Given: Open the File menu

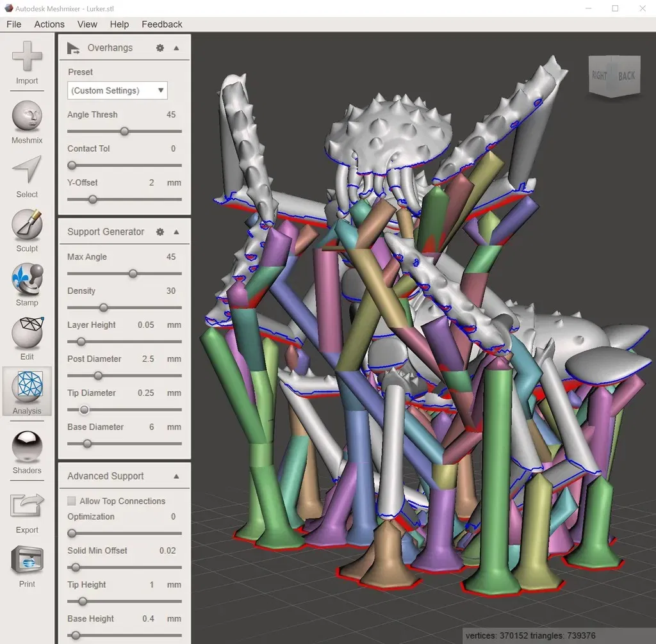Looking at the screenshot, I should [14, 24].
